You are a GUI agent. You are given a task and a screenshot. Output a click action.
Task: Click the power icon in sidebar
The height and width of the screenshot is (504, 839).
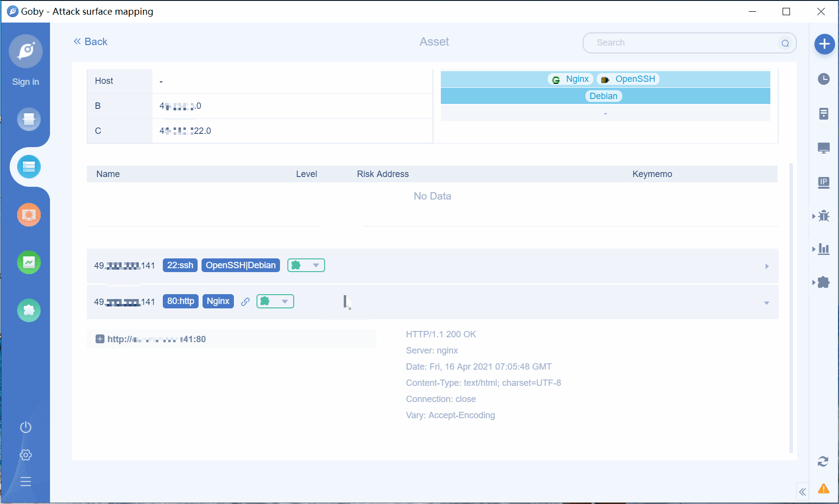(x=25, y=427)
